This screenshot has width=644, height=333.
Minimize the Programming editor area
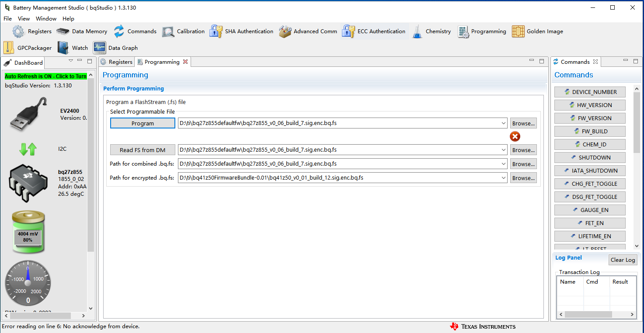tap(532, 61)
